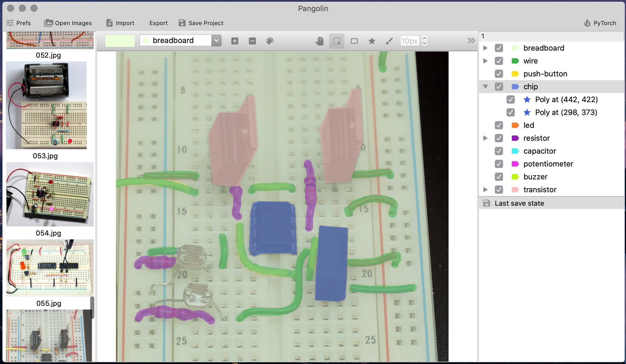This screenshot has width=626, height=364.
Task: Open the Import menu
Action: click(120, 23)
